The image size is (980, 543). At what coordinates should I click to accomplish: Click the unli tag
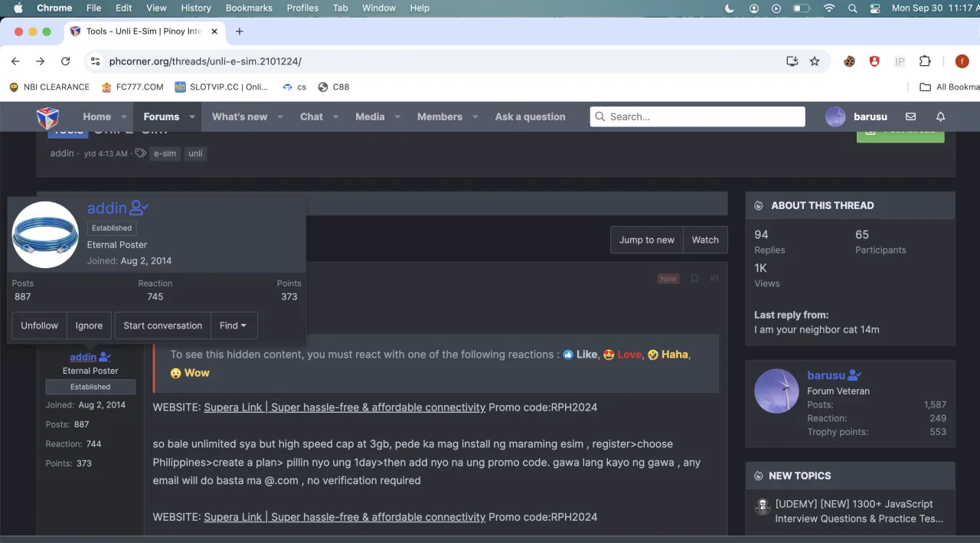point(195,153)
